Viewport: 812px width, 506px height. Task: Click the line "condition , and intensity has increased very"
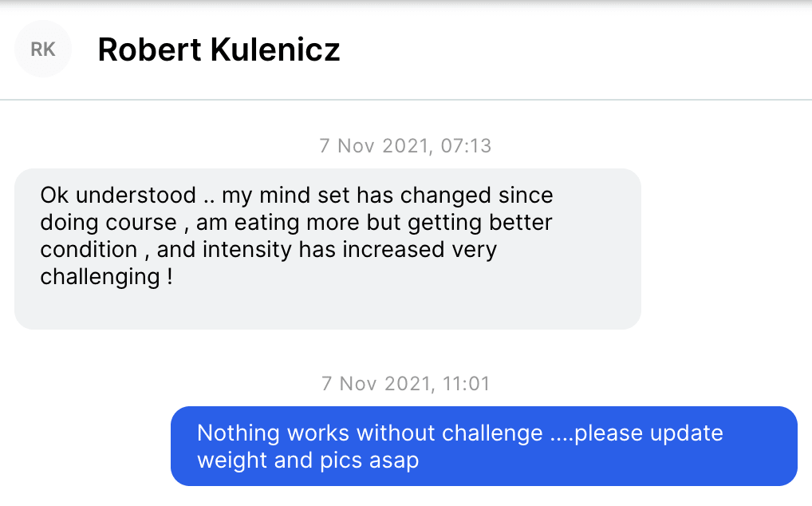tap(268, 250)
